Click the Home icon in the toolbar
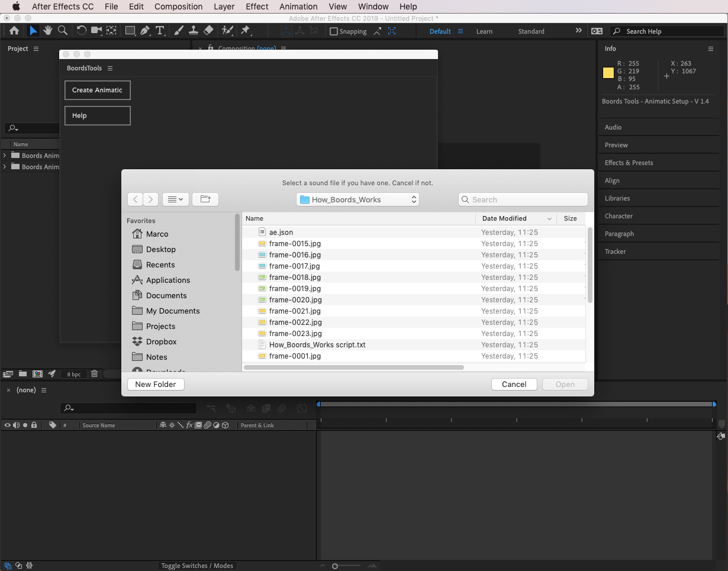The width and height of the screenshot is (728, 571). (x=14, y=31)
